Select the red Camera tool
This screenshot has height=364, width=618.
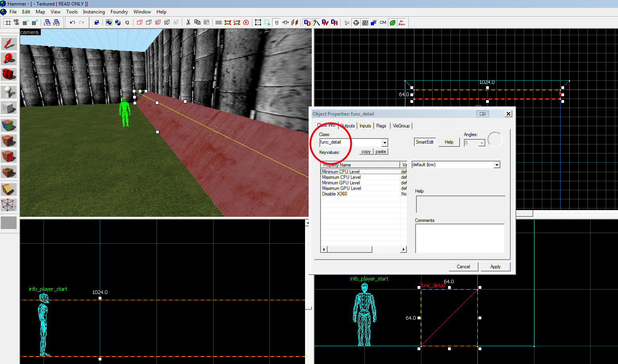9,74
